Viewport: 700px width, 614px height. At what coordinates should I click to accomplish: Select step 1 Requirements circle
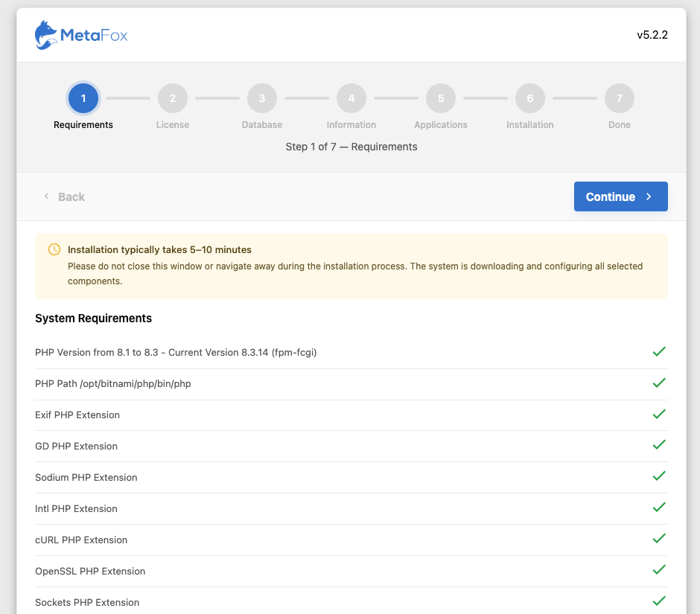pyautogui.click(x=83, y=98)
